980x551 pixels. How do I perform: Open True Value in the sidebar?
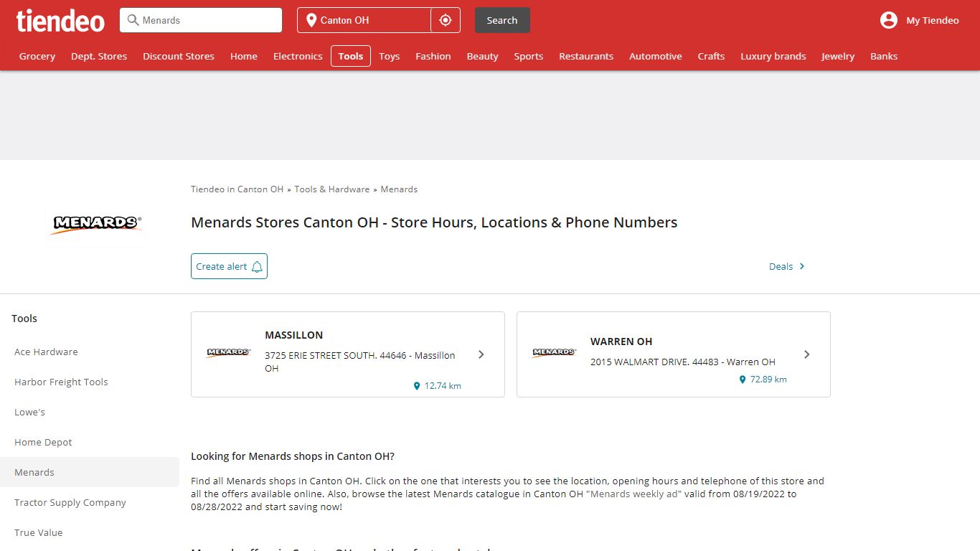click(39, 532)
